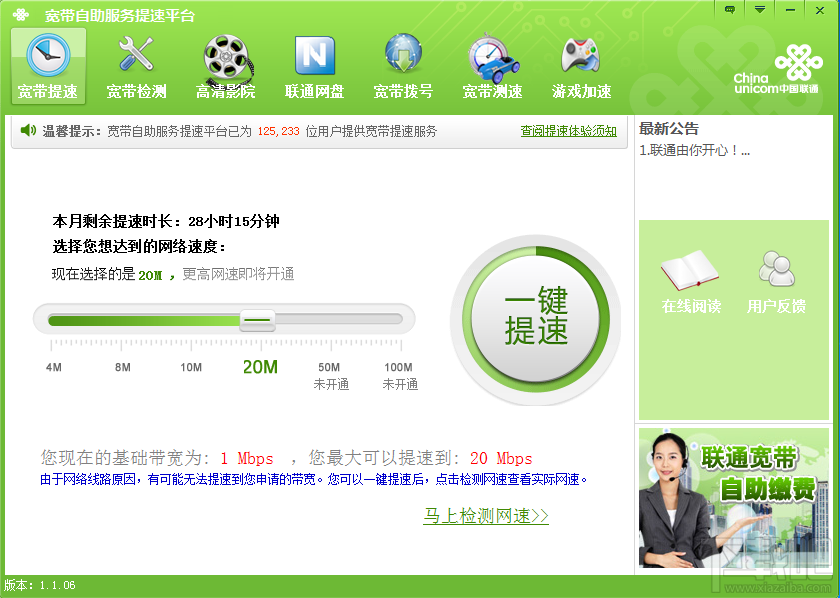Expand the dropdown arrow menu in title bar
The height and width of the screenshot is (598, 840).
(x=760, y=10)
